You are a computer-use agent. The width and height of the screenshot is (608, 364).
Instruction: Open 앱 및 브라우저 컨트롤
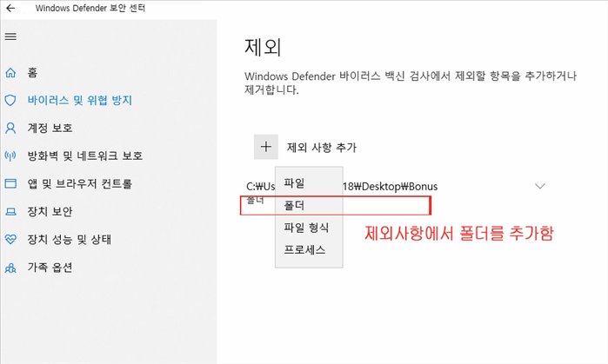(80, 183)
